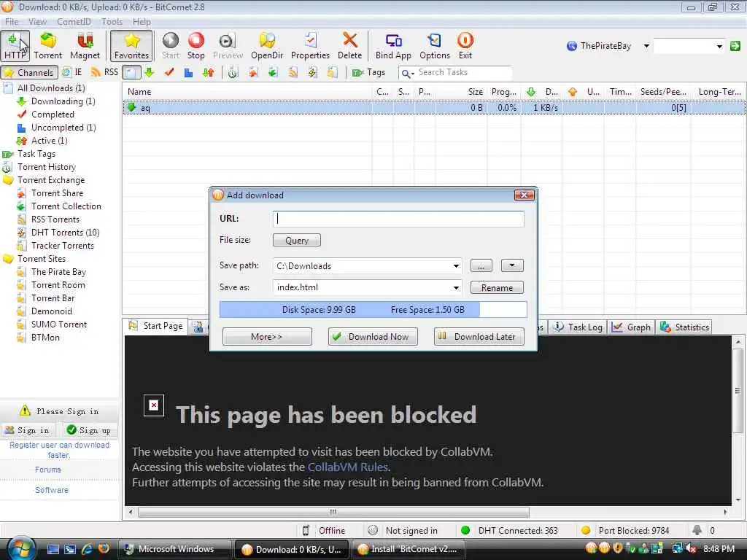Open OpenDir from the toolbar
The height and width of the screenshot is (560, 747).
click(x=267, y=46)
